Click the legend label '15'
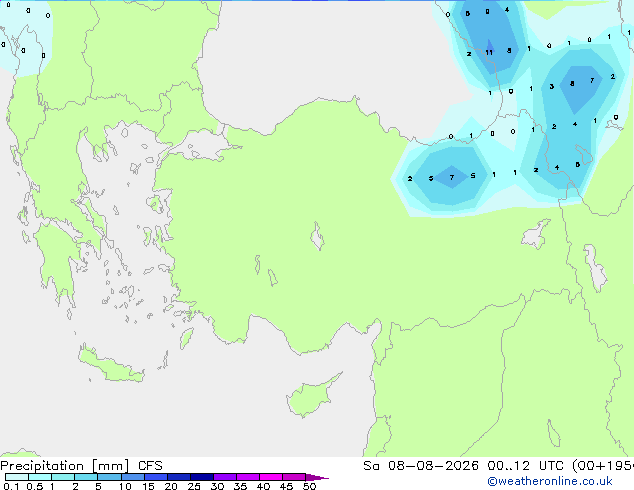This screenshot has width=634, height=490. tap(148, 486)
